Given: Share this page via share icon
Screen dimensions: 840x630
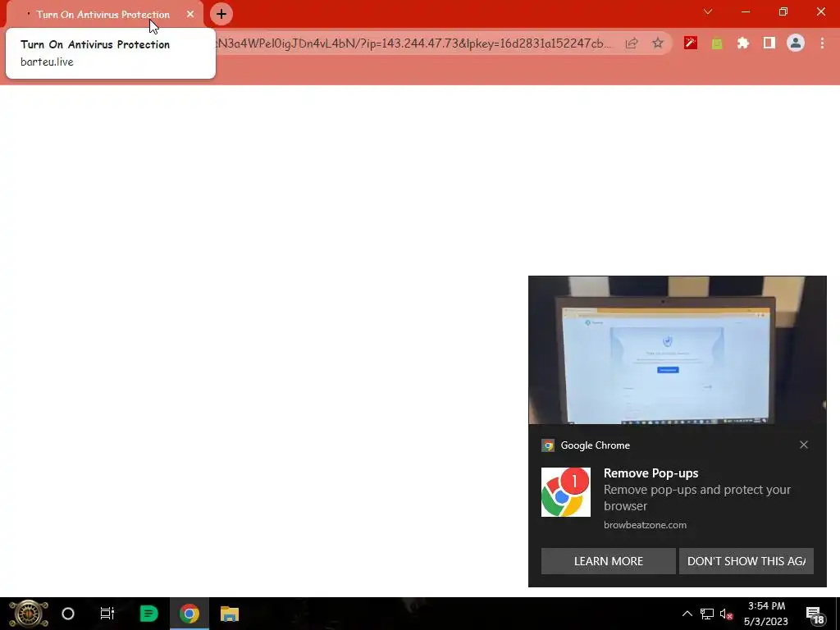Looking at the screenshot, I should click(632, 43).
